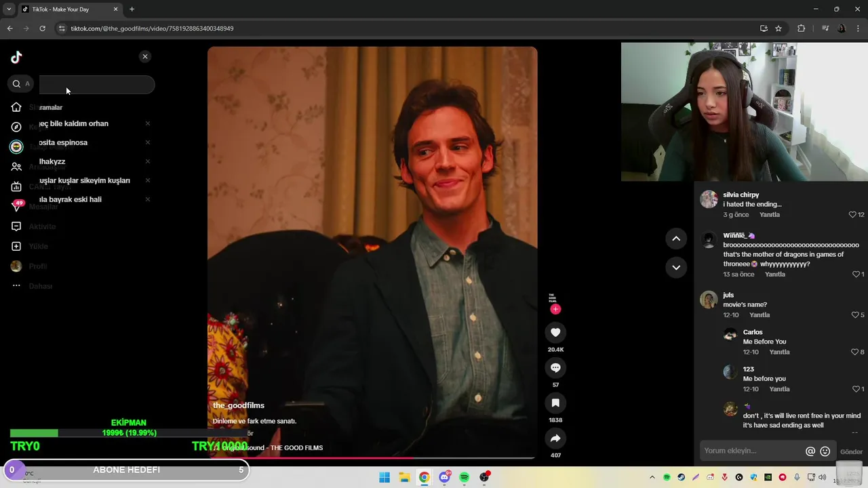Image resolution: width=868 pixels, height=488 pixels.
Task: Show hidden tray icons chevron
Action: pos(652,478)
